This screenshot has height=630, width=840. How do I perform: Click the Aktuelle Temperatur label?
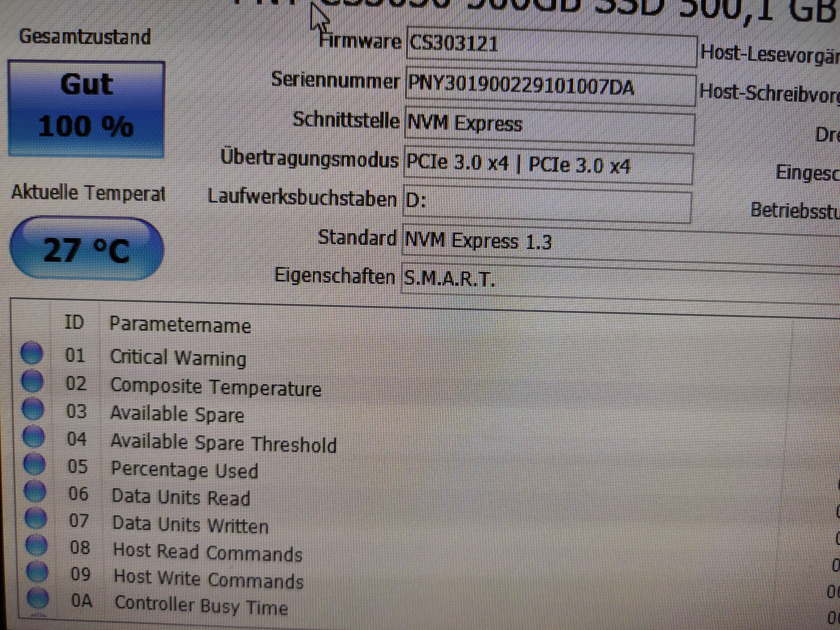tap(88, 193)
